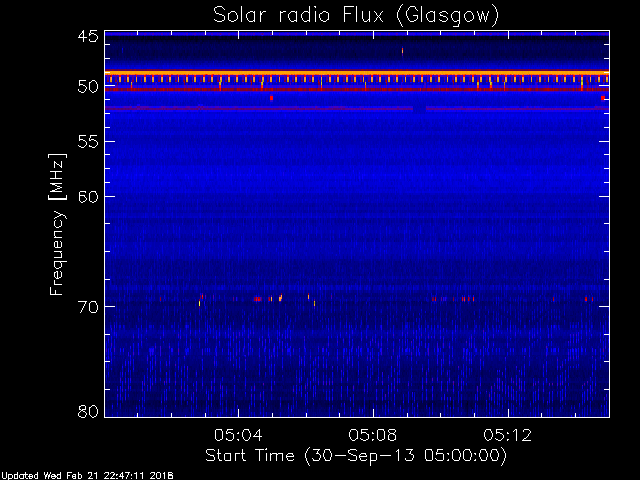Click the '05:12' time tick label
This screenshot has height=480, width=640.
pos(508,435)
